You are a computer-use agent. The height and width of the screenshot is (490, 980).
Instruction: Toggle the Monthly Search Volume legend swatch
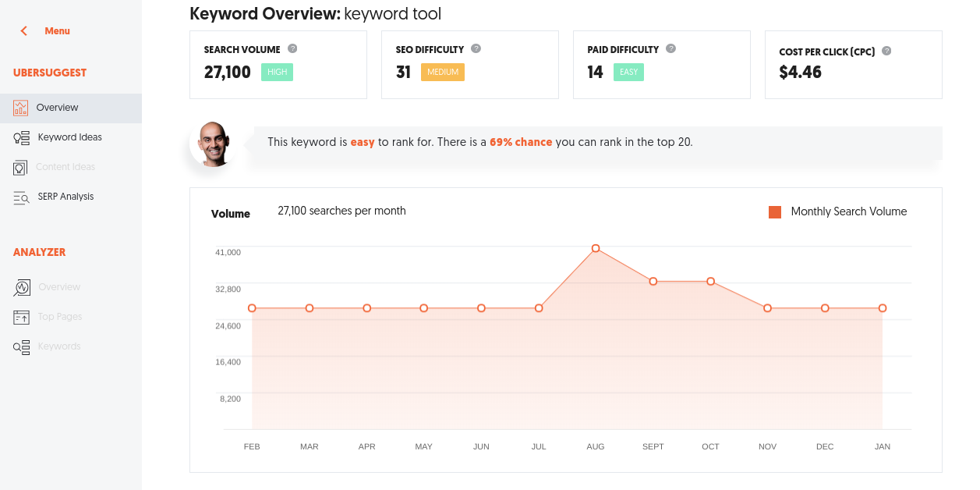coord(775,212)
